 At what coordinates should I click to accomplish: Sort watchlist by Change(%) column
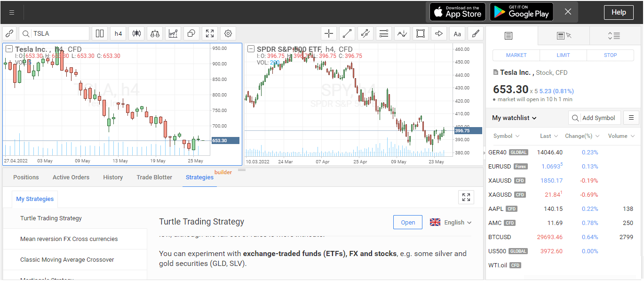[x=582, y=136]
